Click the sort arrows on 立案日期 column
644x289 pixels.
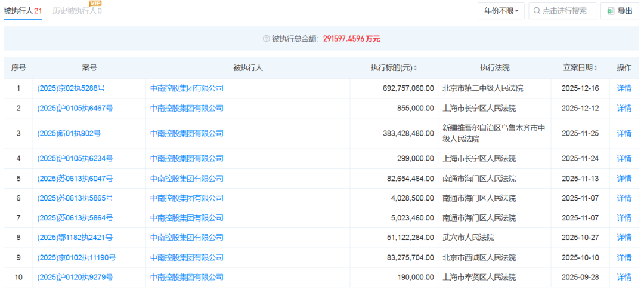(596, 68)
